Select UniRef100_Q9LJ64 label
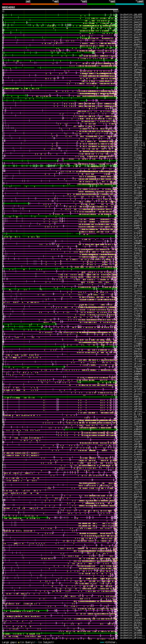Image resolution: width=146 pixels, height=644 pixels. [131, 183]
